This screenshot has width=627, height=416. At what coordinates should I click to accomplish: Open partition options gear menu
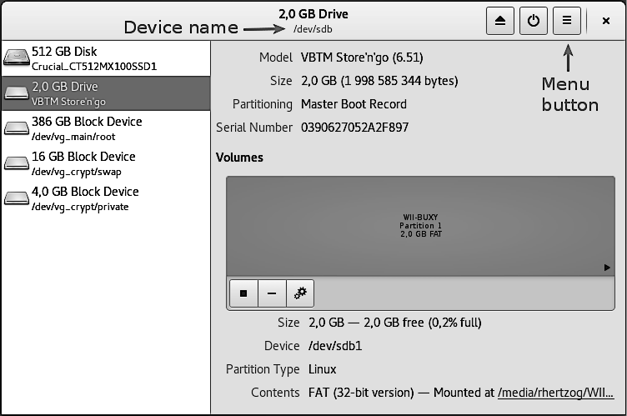pos(299,294)
